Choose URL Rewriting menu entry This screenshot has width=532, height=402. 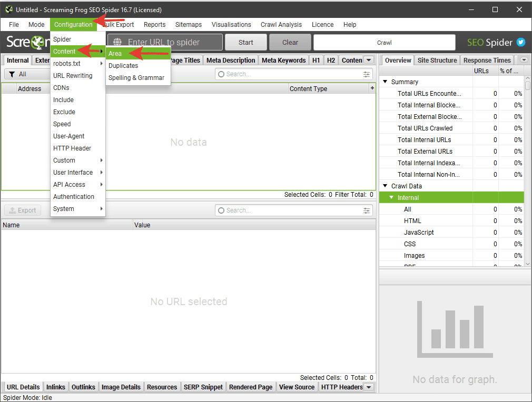click(x=78, y=76)
